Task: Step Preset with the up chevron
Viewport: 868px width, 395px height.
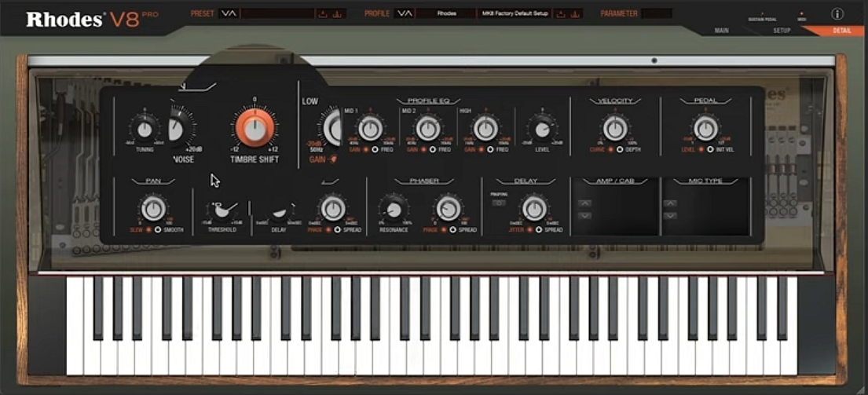Action: [x=233, y=14]
